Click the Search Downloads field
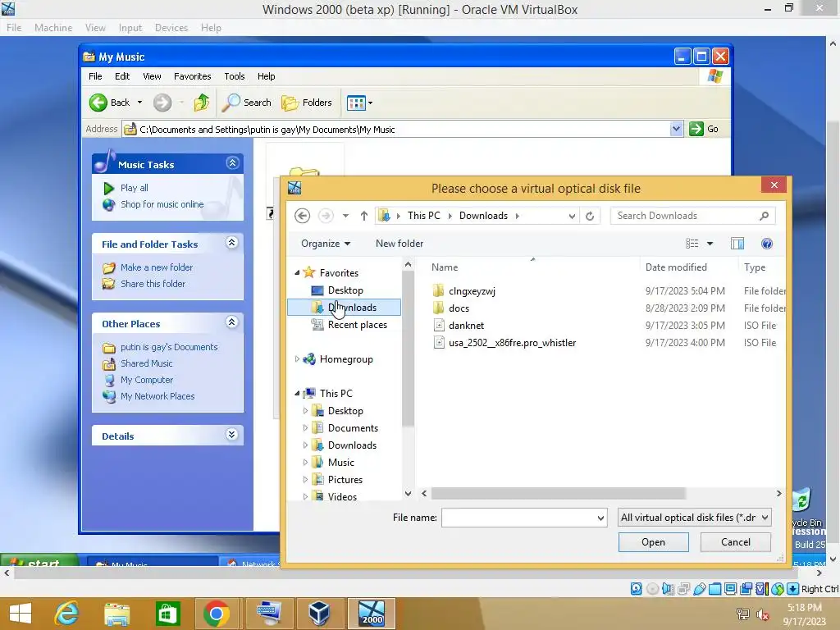 692,216
